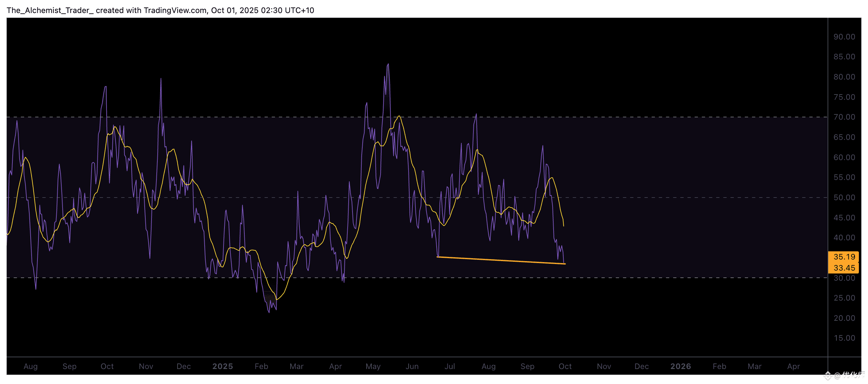Click The_Alchemist_Trader_ author name
The height and width of the screenshot is (384, 868).
tap(50, 10)
